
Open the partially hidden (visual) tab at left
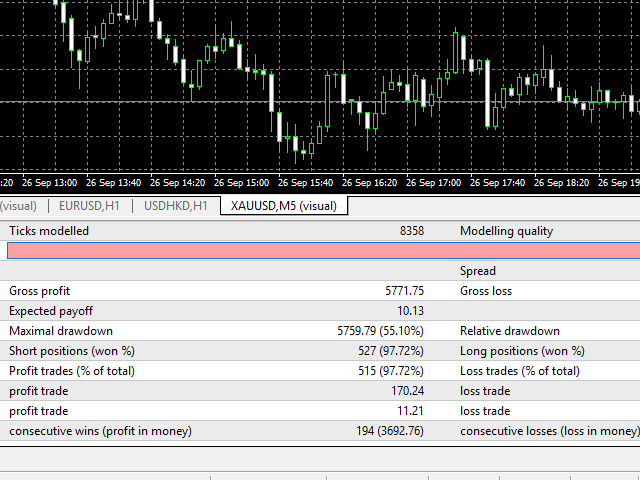click(x=18, y=206)
